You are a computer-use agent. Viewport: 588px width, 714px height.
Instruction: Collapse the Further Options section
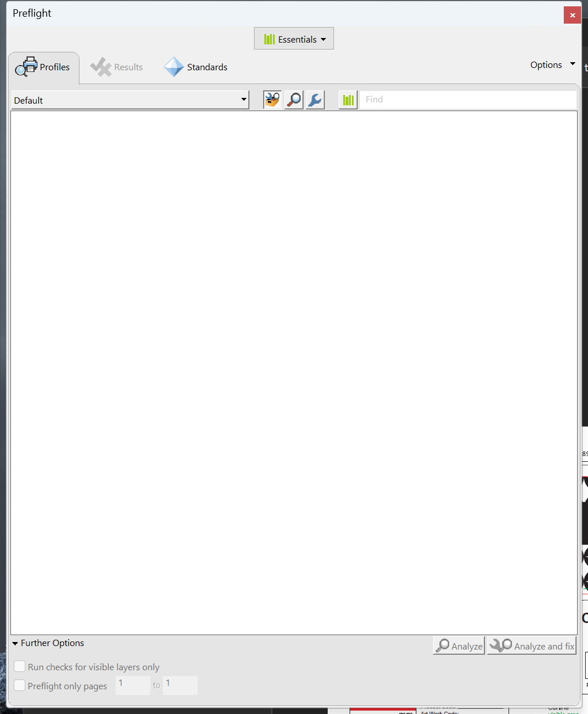tap(15, 643)
